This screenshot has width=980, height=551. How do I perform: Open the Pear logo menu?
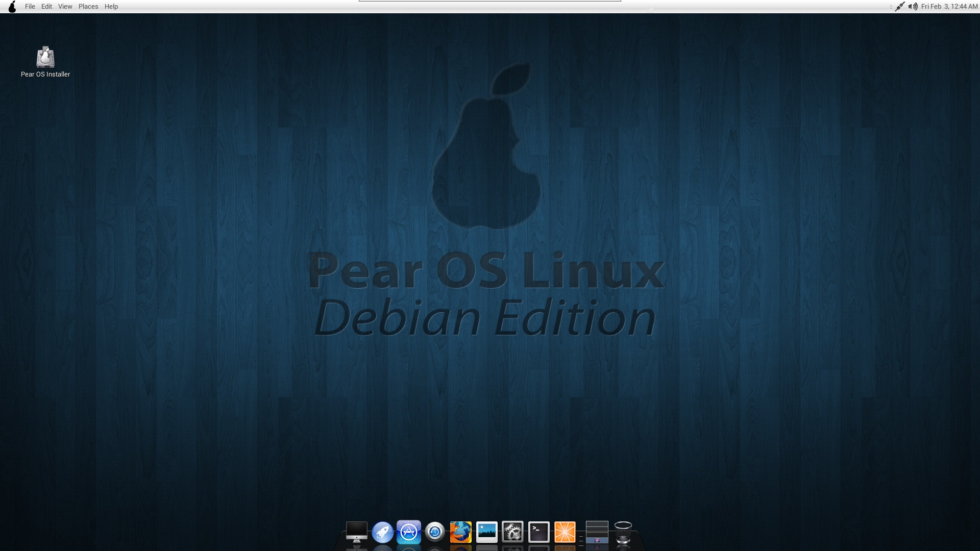pyautogui.click(x=12, y=7)
